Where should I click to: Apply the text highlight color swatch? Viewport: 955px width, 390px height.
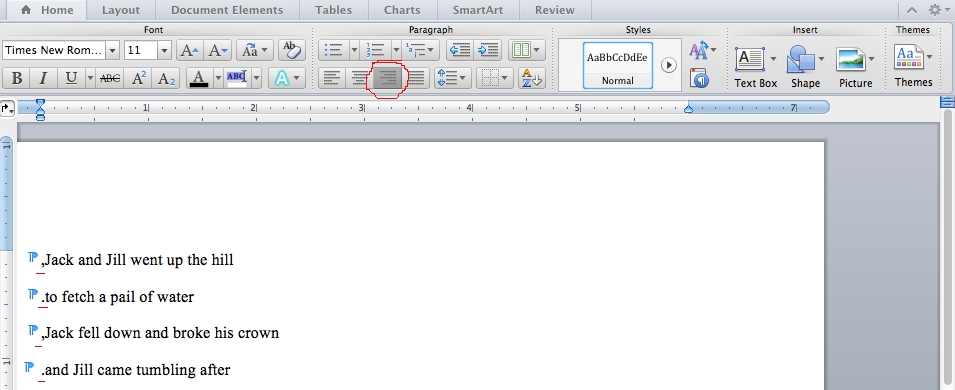tap(237, 78)
